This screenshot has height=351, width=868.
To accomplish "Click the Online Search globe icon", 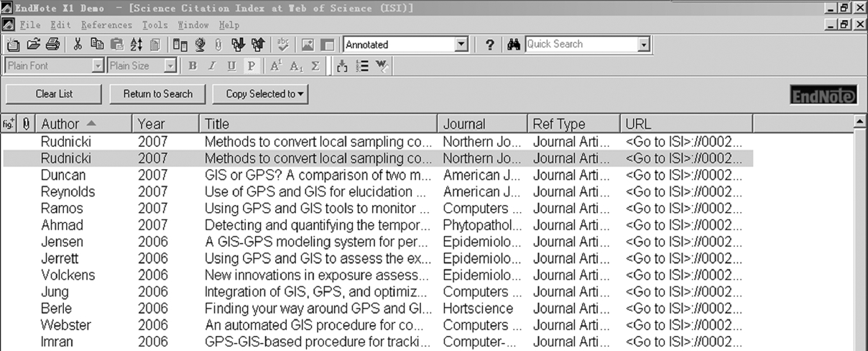I will click(200, 45).
